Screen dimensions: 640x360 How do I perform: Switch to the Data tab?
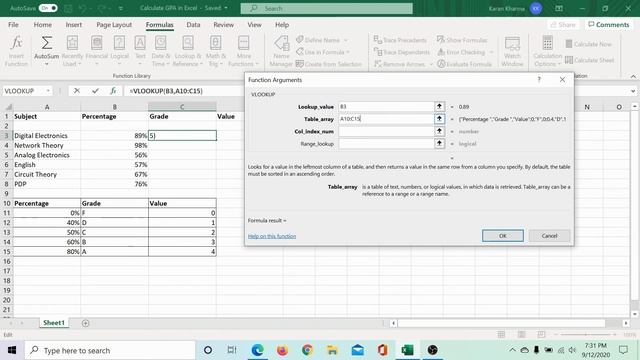[x=193, y=24]
